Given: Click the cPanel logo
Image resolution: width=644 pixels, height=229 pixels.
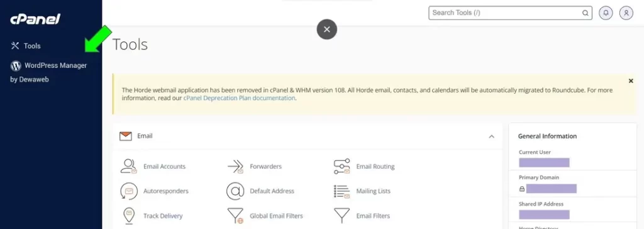Looking at the screenshot, I should [x=35, y=18].
